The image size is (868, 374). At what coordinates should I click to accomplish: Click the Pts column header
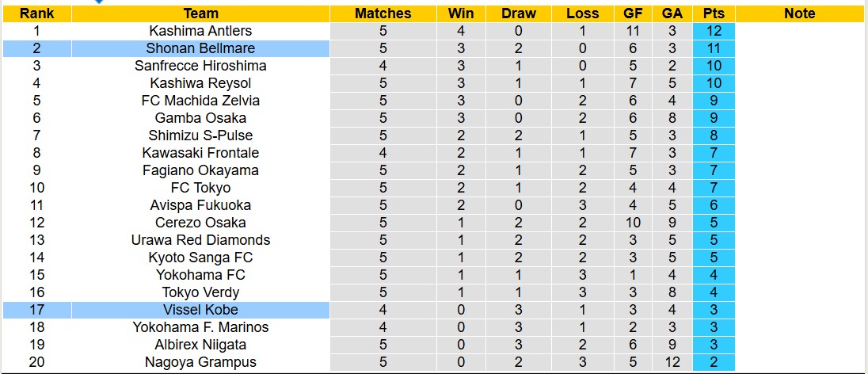click(713, 13)
